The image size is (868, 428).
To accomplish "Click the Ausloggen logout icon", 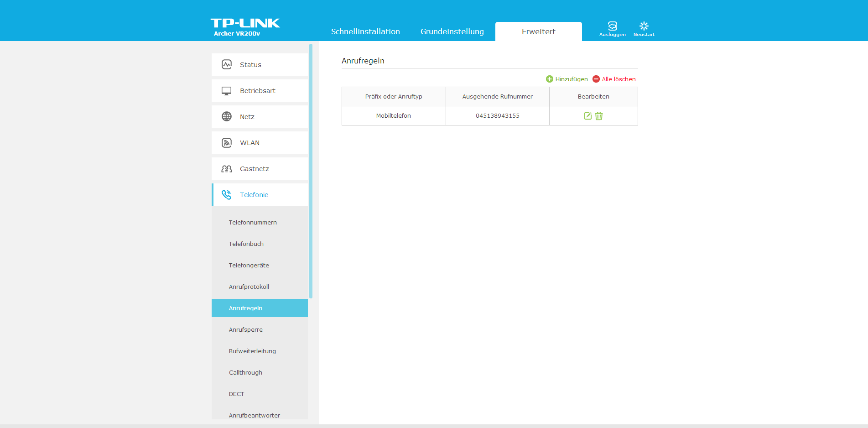I will click(612, 26).
